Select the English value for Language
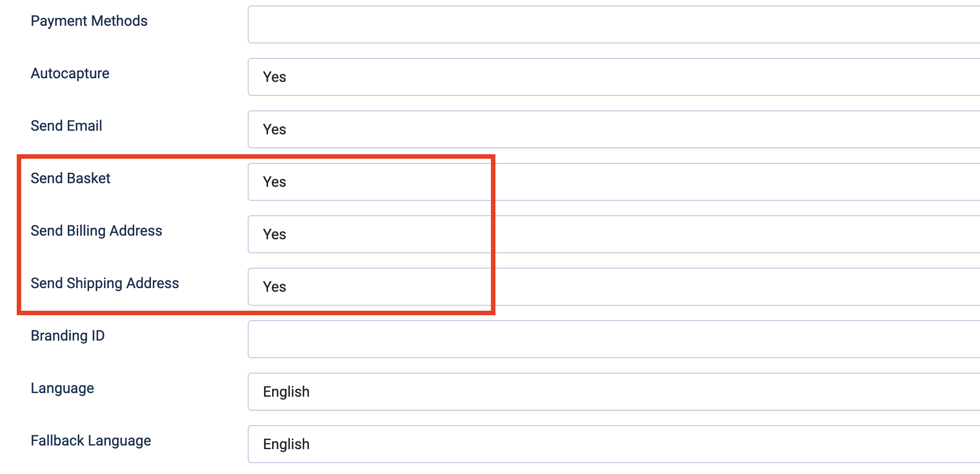980x474 pixels. [x=287, y=392]
